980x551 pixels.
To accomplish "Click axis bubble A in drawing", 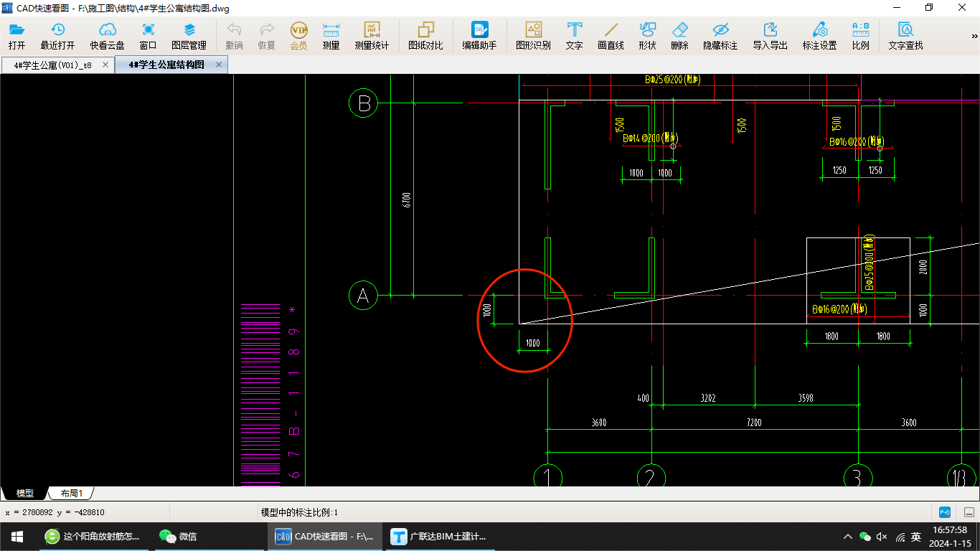I will [x=363, y=295].
